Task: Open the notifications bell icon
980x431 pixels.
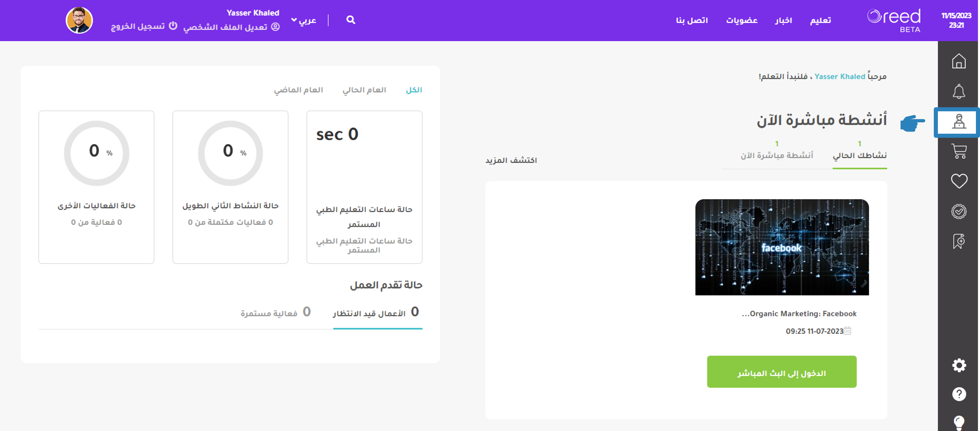Action: tap(959, 91)
